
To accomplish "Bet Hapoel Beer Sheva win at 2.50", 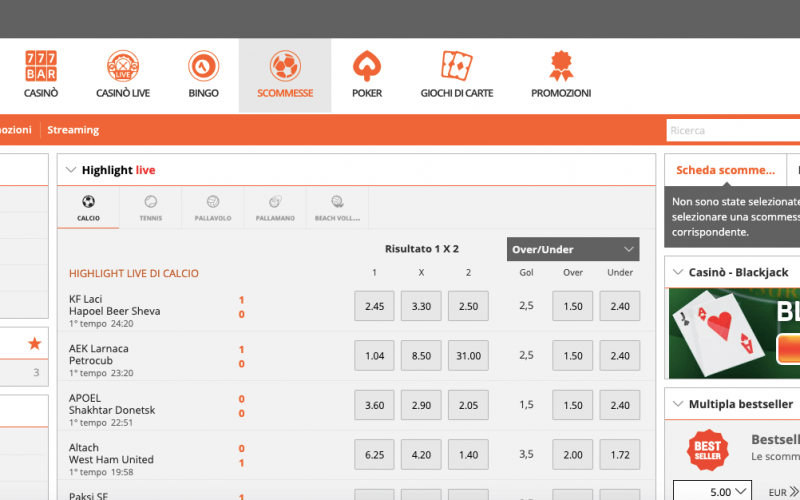I will pyautogui.click(x=468, y=306).
